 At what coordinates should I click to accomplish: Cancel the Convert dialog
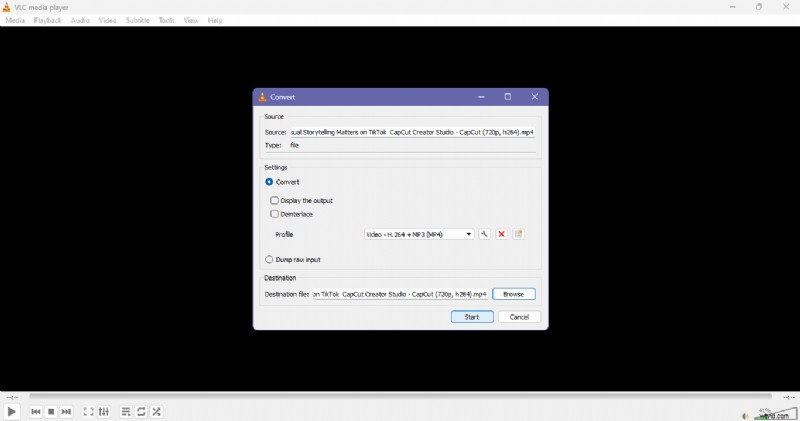coord(519,317)
